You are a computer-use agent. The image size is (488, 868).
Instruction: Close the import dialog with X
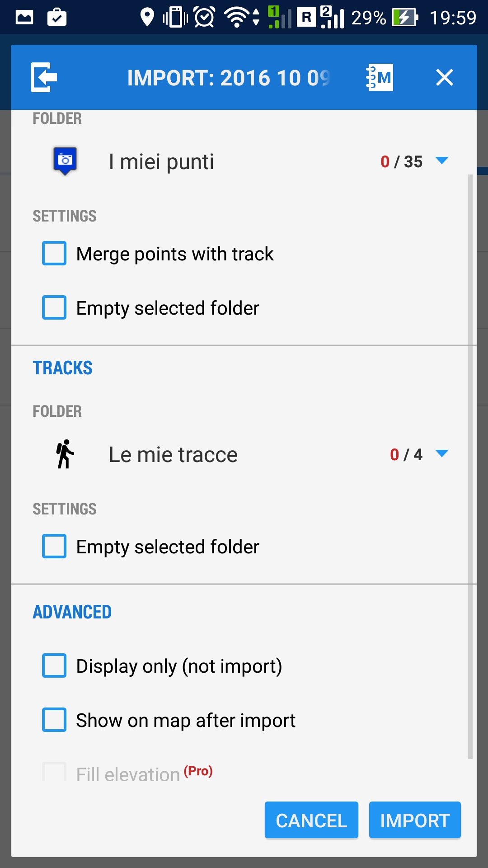click(x=445, y=77)
